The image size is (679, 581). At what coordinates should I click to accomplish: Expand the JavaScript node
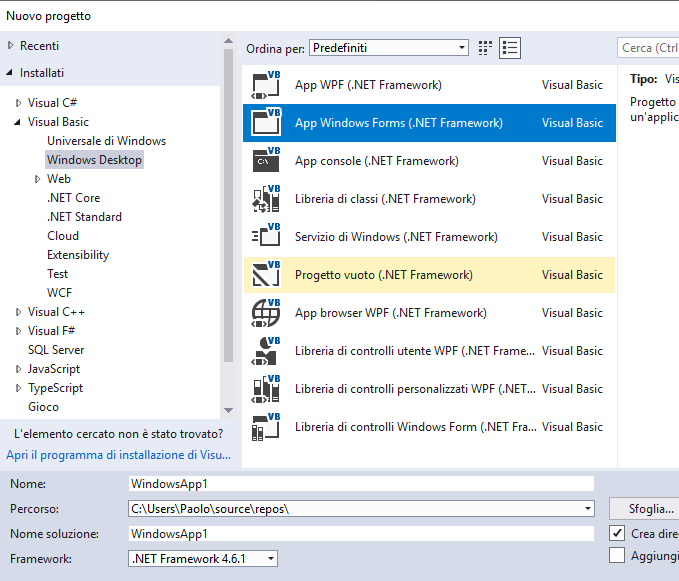(x=18, y=369)
